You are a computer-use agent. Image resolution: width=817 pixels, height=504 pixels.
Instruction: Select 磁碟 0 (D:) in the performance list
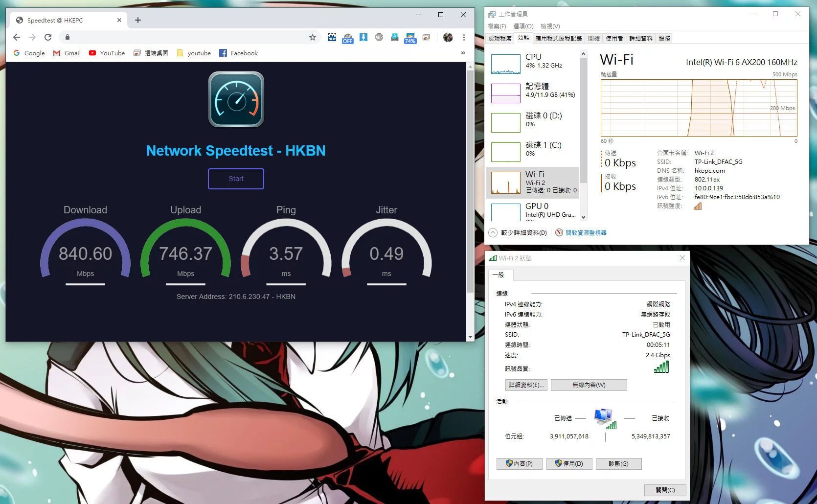[533, 122]
